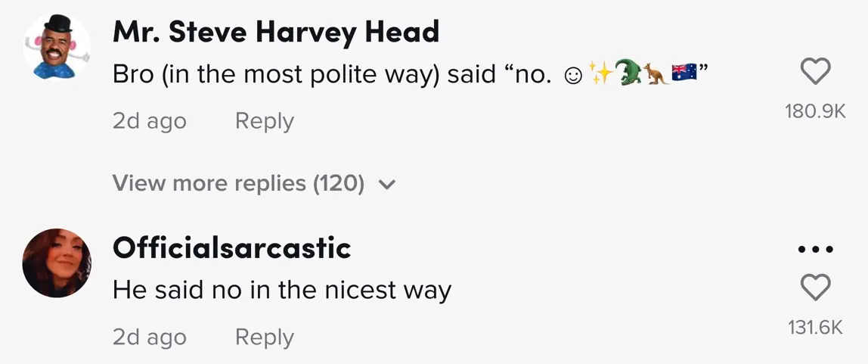Click the chevron beside View more replies
The image size is (868, 364).
coord(386,184)
